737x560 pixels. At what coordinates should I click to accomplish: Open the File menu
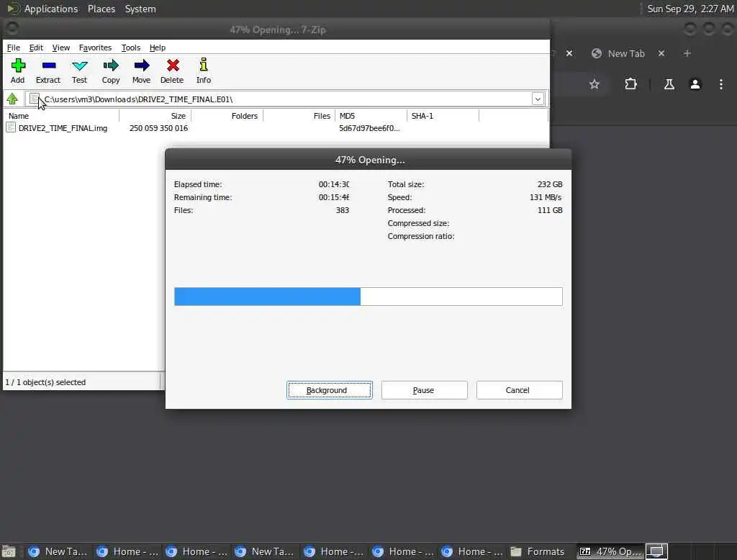13,48
